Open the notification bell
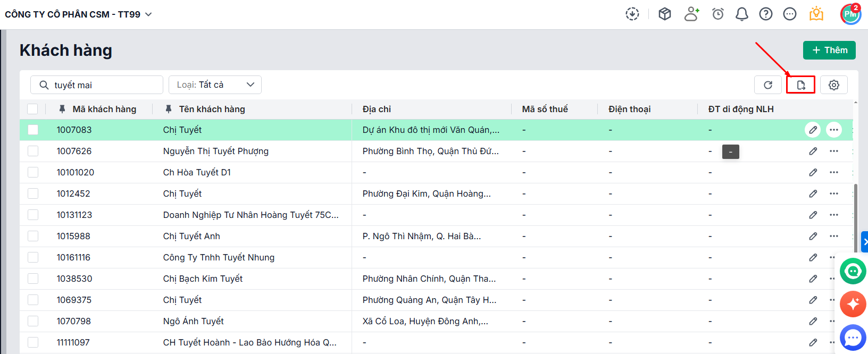 click(x=741, y=14)
